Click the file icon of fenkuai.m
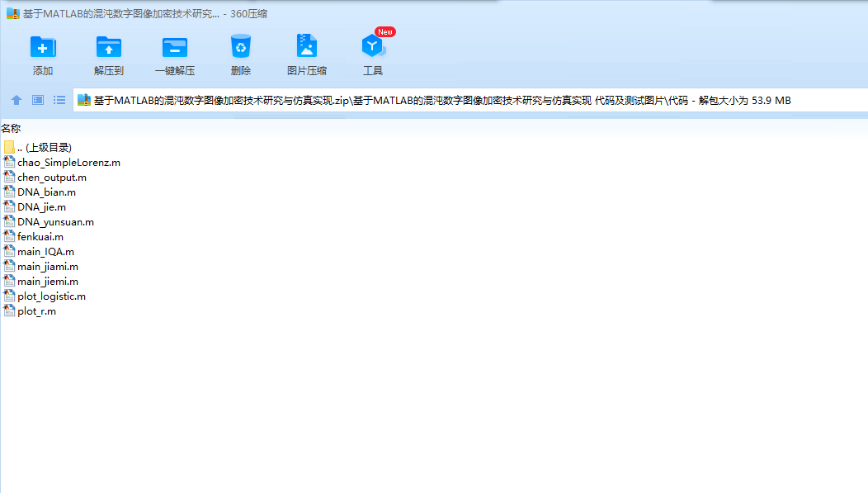Viewport: 868px width, 493px height. [x=9, y=236]
